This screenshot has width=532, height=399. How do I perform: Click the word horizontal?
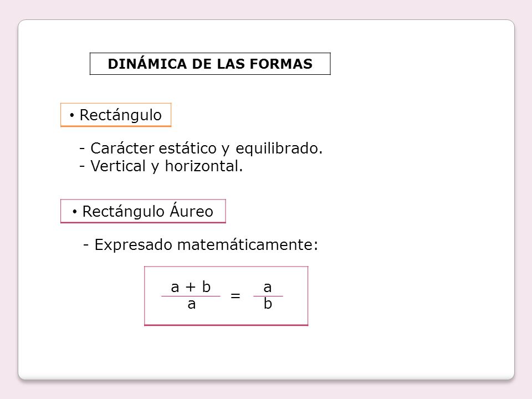pyautogui.click(x=204, y=166)
